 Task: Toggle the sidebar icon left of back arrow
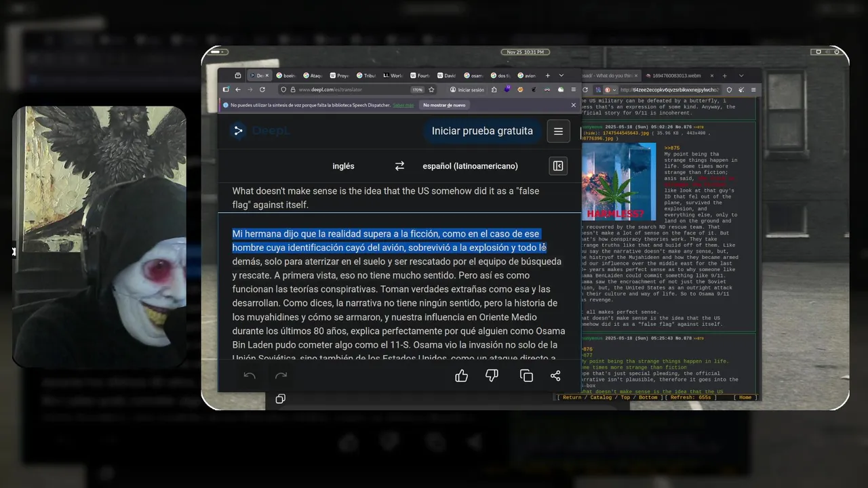(226, 89)
